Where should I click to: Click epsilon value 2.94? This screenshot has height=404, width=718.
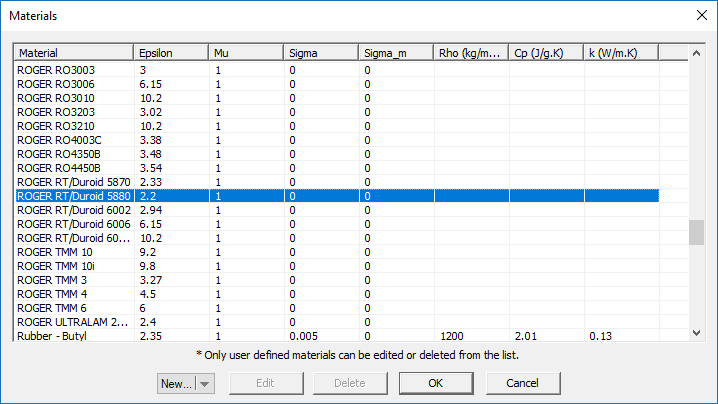[x=151, y=210]
